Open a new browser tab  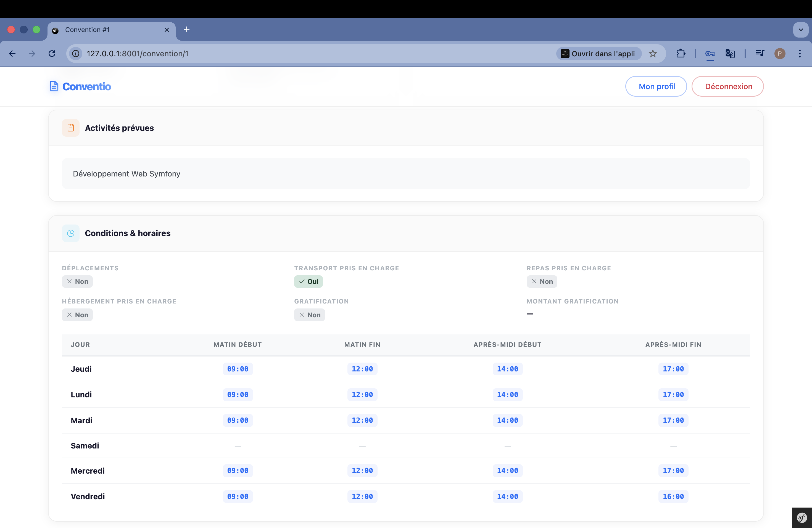[x=187, y=30]
